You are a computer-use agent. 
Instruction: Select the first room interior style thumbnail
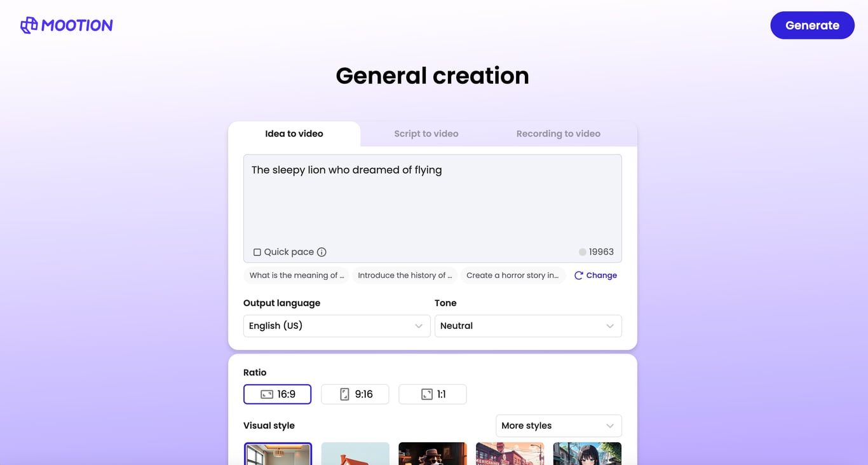[278, 454]
